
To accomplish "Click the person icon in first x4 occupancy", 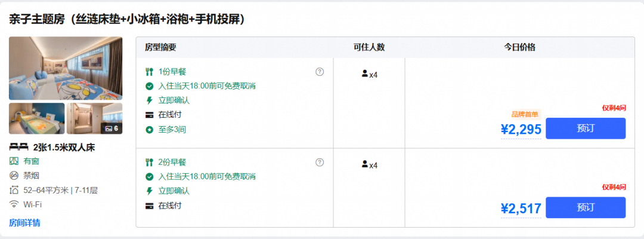I will pos(365,73).
